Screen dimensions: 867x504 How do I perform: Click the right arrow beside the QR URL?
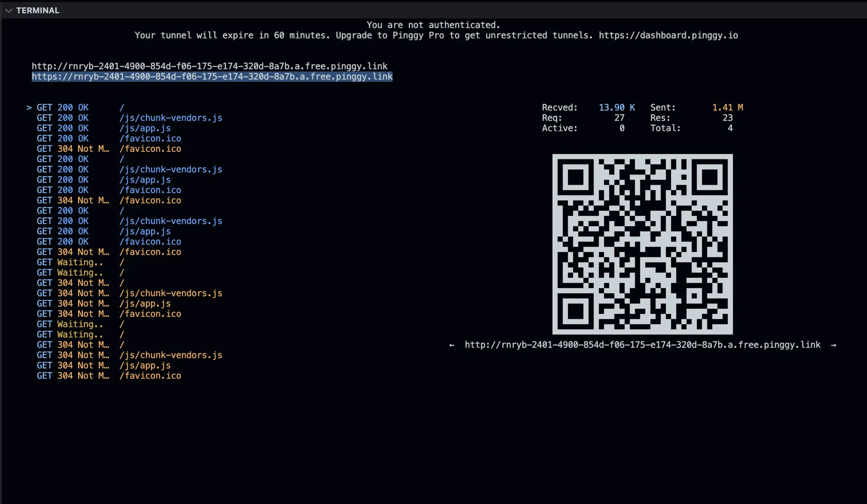pos(834,345)
